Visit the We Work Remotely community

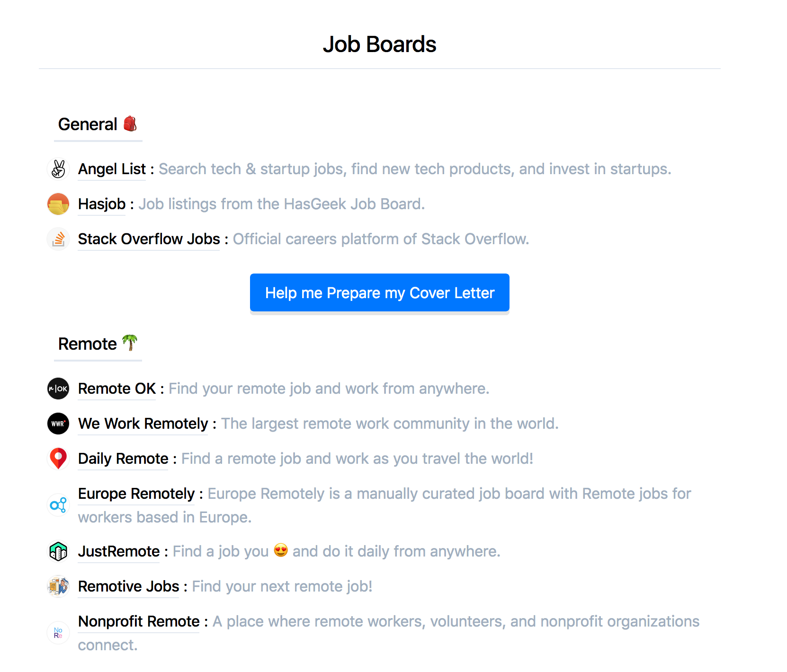coord(143,424)
